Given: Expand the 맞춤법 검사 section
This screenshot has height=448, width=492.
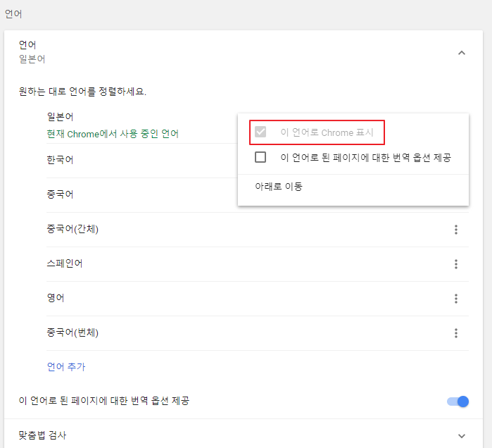Looking at the screenshot, I should (x=462, y=436).
